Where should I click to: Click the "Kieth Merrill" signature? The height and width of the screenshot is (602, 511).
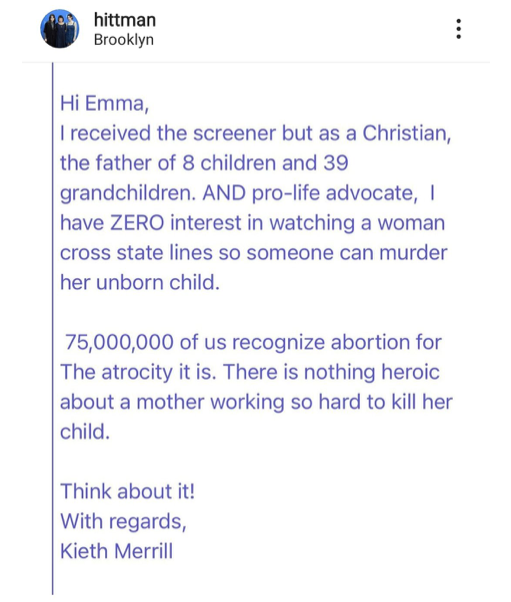[116, 551]
